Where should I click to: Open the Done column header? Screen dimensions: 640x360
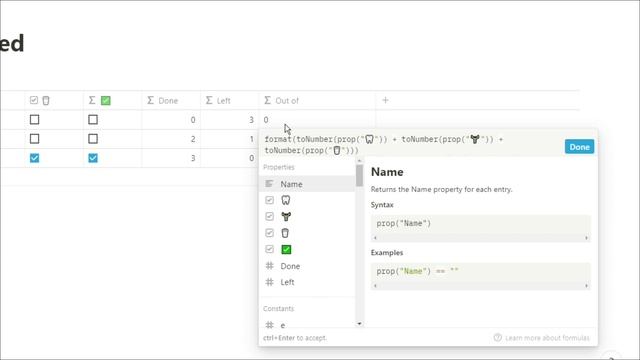(171, 100)
